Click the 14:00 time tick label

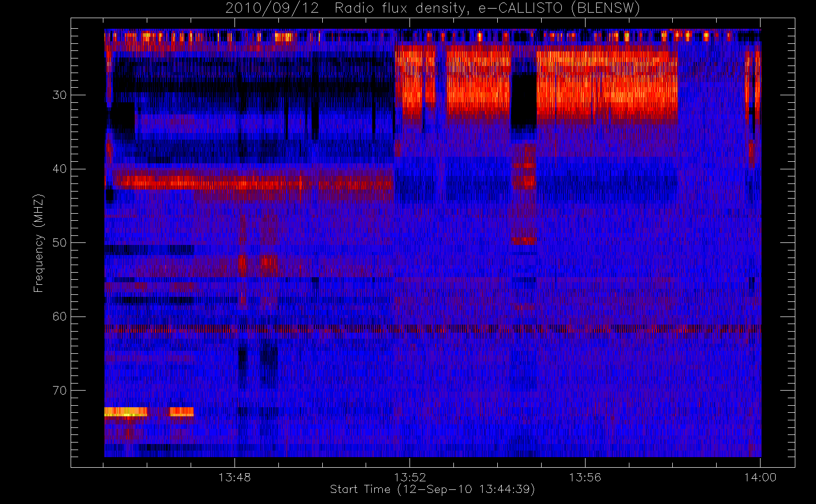click(760, 477)
